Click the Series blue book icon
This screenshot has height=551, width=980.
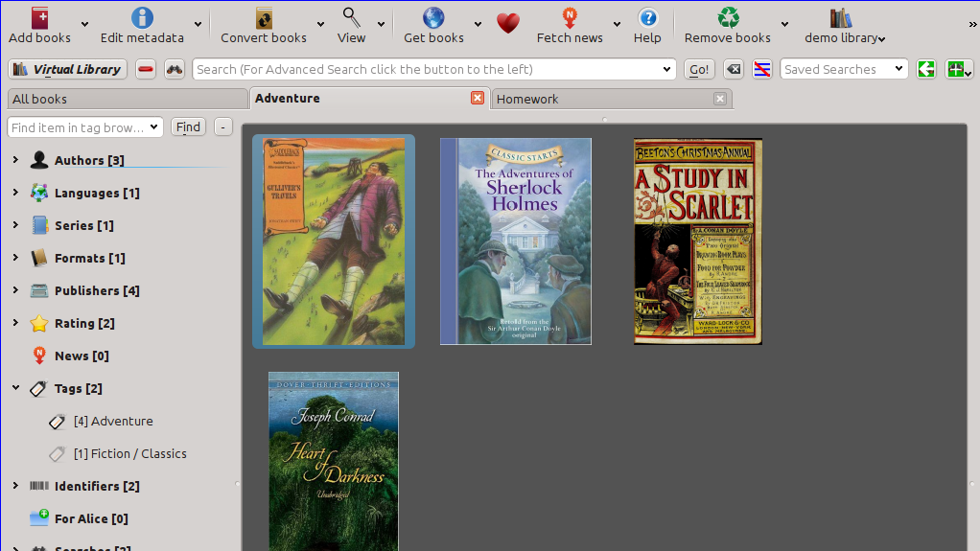38,225
